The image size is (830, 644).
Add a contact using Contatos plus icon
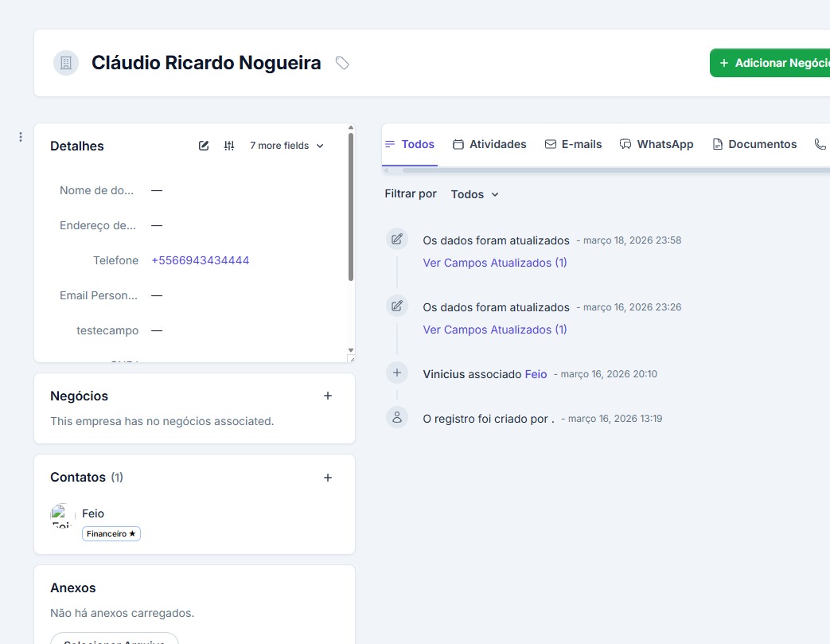click(328, 478)
